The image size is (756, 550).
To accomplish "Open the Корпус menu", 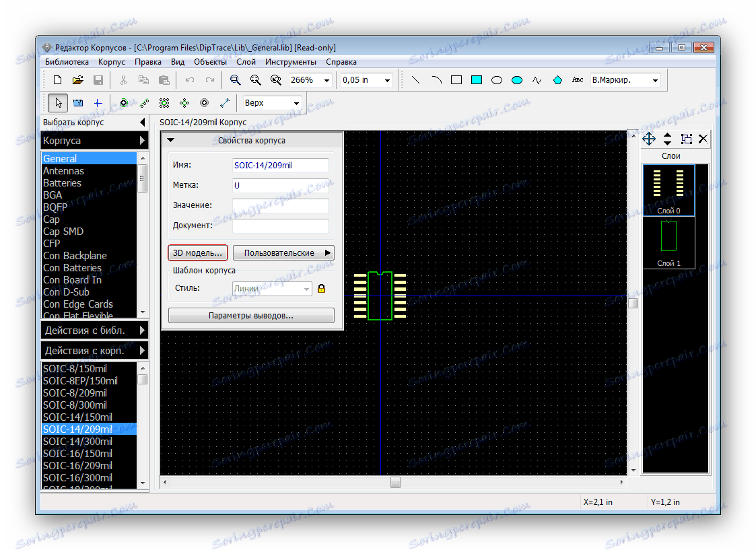I will (x=112, y=62).
